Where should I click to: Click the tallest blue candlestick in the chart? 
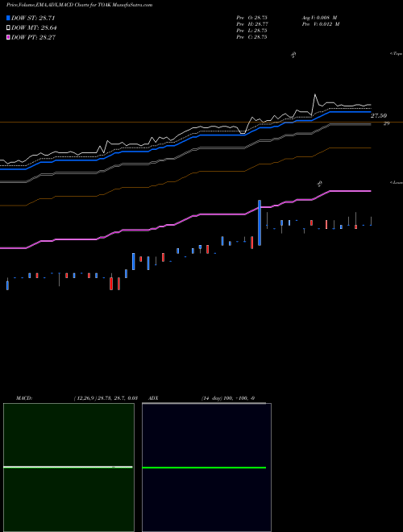coord(260,222)
